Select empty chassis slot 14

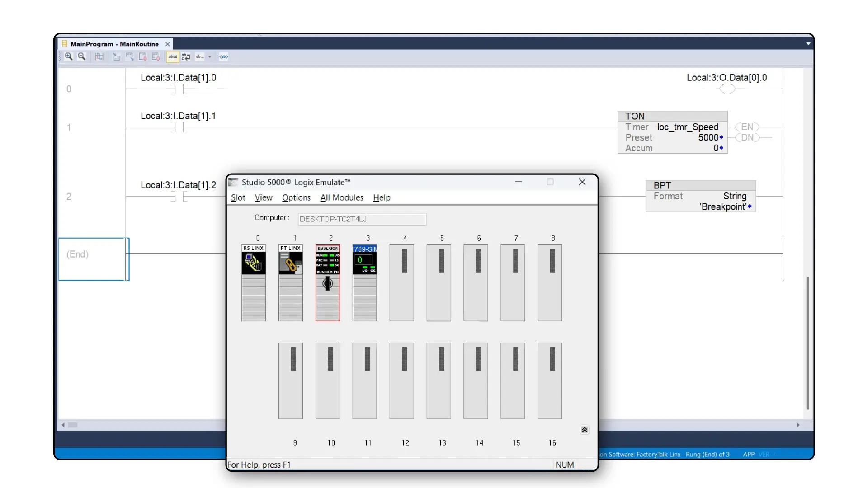point(476,381)
